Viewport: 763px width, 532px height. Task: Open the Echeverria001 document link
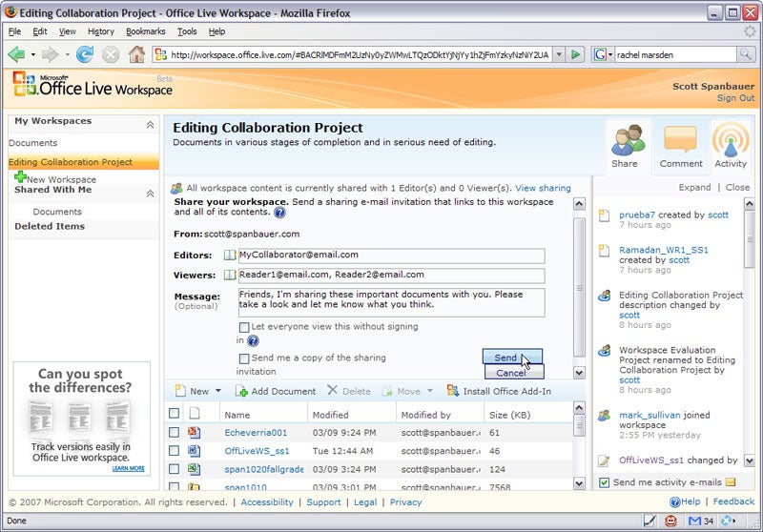[x=256, y=432]
